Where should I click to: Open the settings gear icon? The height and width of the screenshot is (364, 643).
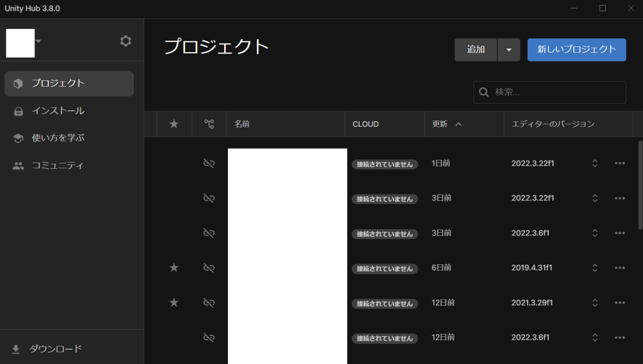[126, 41]
